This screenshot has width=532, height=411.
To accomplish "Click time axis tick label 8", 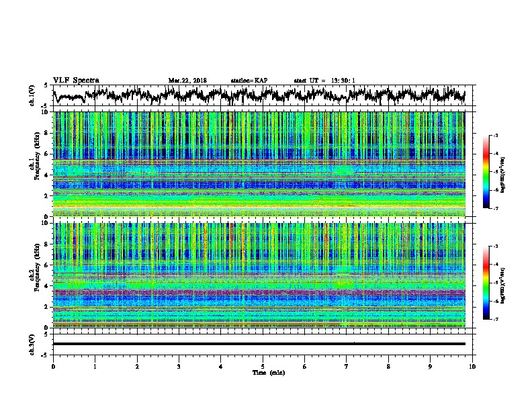I will [388, 367].
